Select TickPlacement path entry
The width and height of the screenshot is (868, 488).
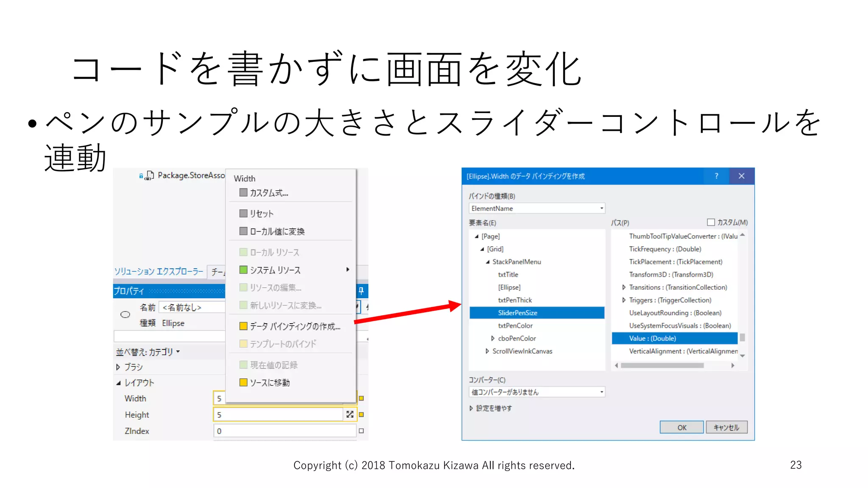click(676, 262)
